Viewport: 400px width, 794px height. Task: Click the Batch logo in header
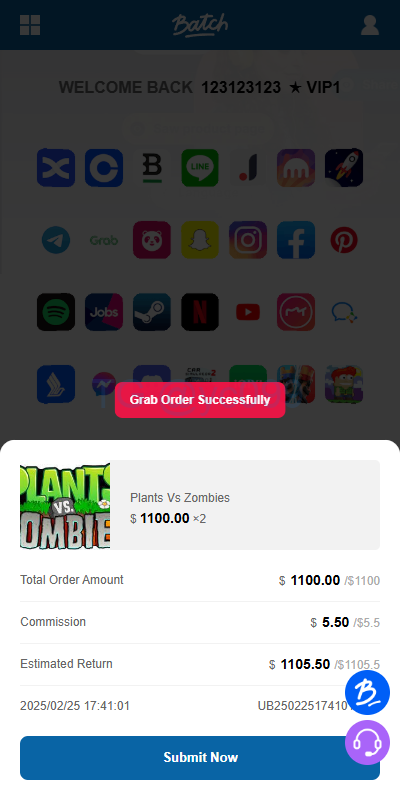click(200, 25)
